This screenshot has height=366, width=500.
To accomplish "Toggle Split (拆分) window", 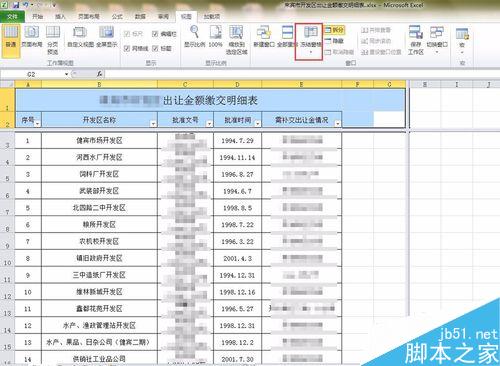I will [x=334, y=30].
